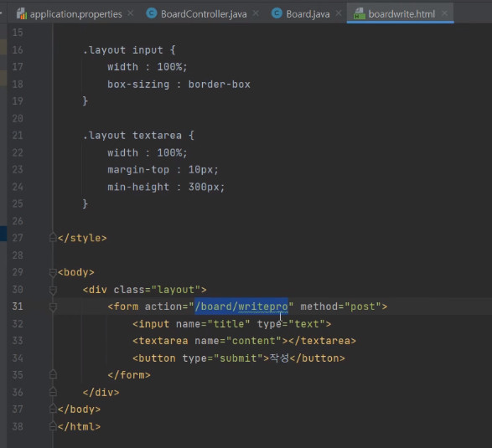Click width : 100% on line 17
The height and width of the screenshot is (448, 492).
(x=148, y=67)
